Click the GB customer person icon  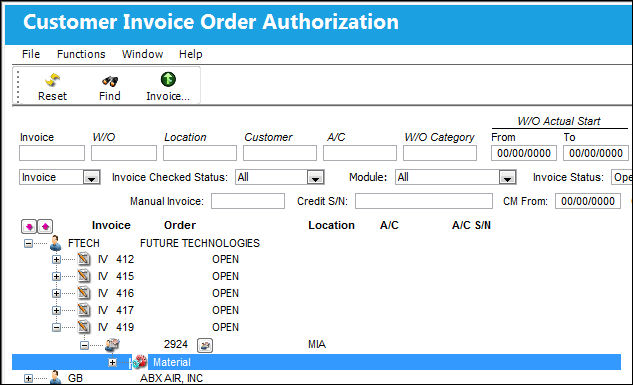point(55,378)
